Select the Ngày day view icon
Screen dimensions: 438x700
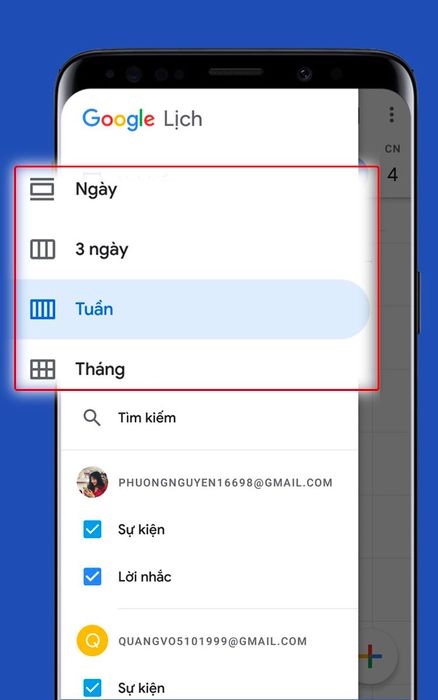coord(42,189)
